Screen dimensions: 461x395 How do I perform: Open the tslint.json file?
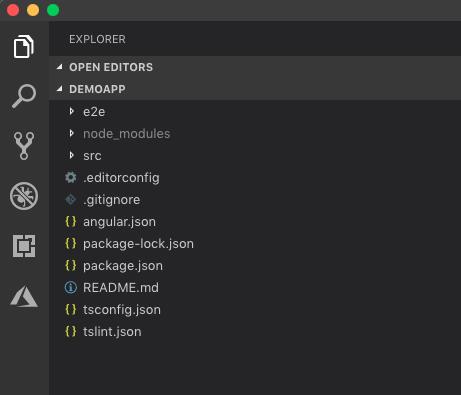pyautogui.click(x=255, y=331)
